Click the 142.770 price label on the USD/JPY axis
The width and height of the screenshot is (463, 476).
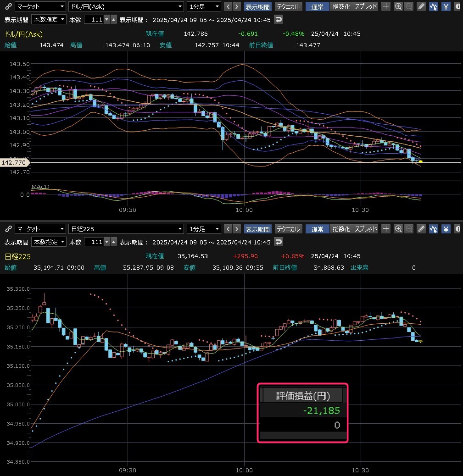tap(14, 162)
